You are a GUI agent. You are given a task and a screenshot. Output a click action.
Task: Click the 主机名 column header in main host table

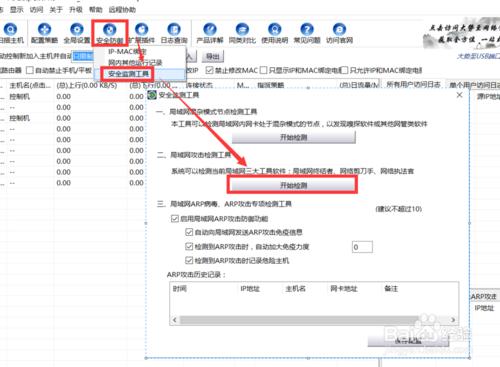click(30, 86)
